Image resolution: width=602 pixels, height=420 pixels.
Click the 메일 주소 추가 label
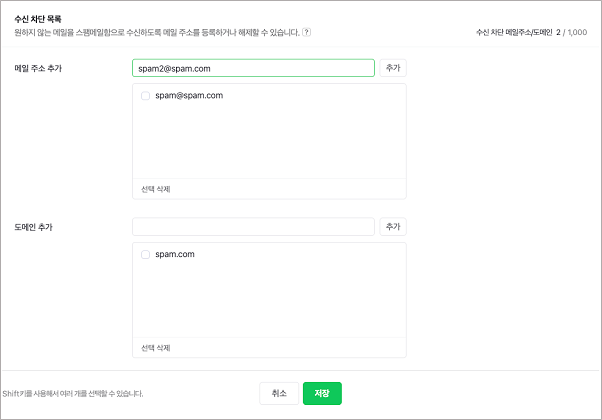click(38, 68)
